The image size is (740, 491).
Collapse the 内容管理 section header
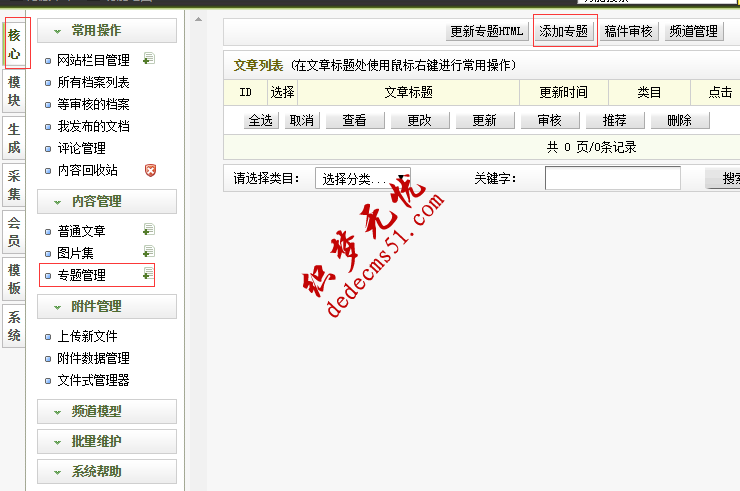coord(107,202)
